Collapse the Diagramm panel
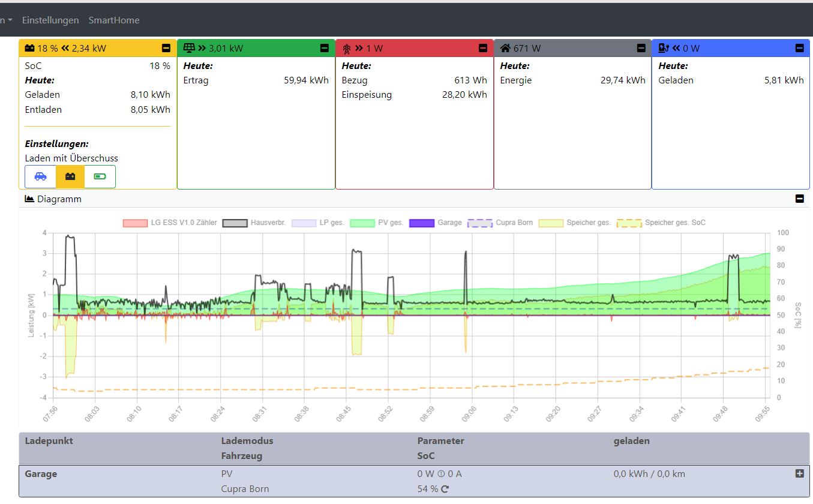 coord(799,199)
